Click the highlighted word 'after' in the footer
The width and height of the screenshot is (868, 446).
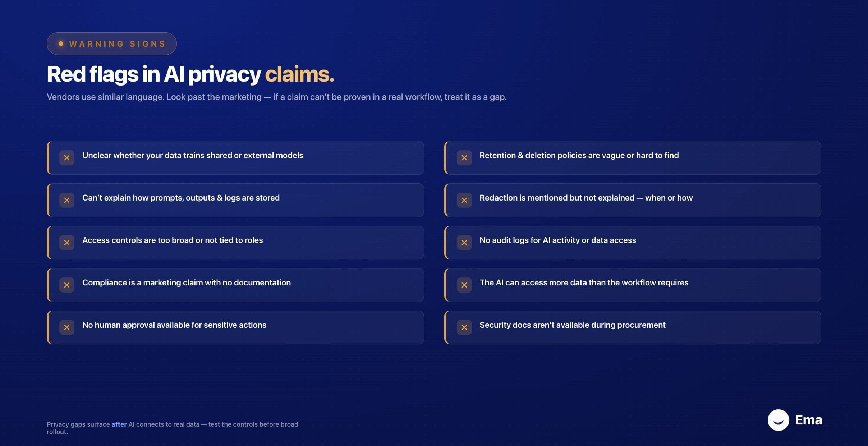click(x=119, y=424)
